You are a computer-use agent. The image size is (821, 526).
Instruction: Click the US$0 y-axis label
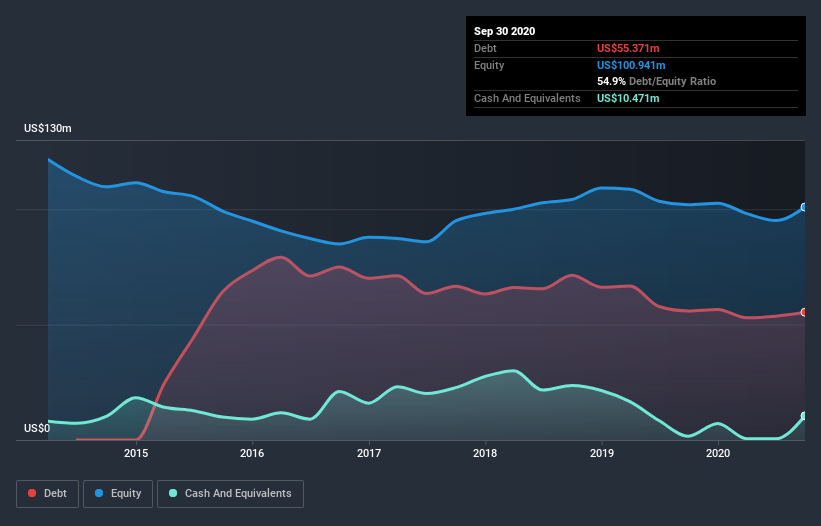[37, 428]
